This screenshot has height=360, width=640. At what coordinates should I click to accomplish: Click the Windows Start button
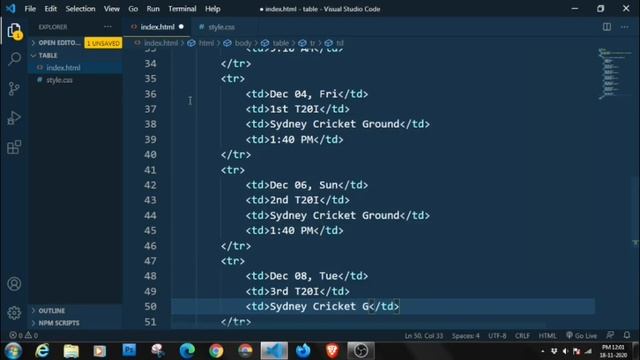(x=13, y=351)
